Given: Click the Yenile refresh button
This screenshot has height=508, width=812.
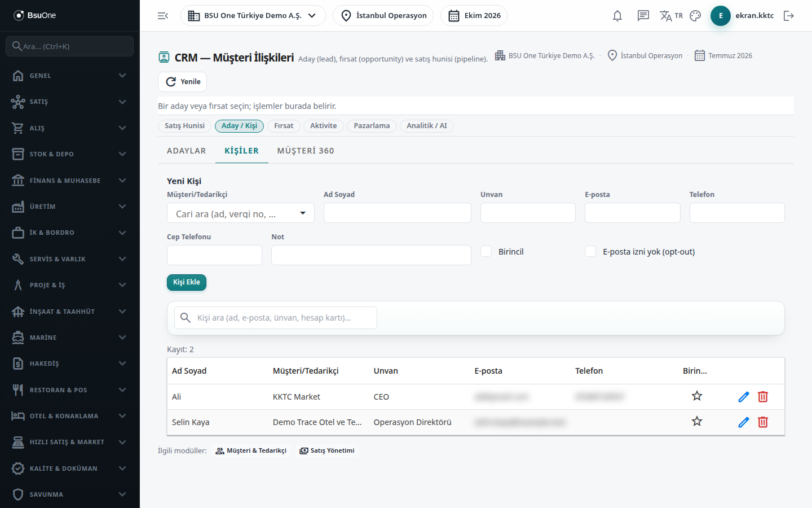Looking at the screenshot, I should (183, 82).
